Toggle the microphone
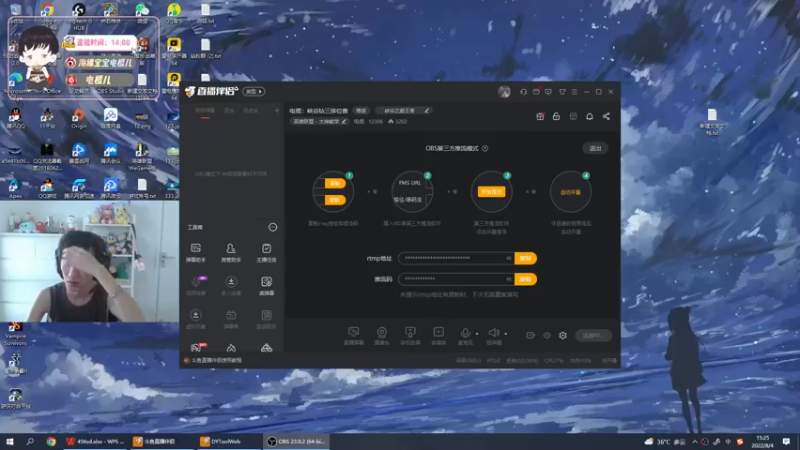Viewport: 800px width, 450px height. pos(465,336)
